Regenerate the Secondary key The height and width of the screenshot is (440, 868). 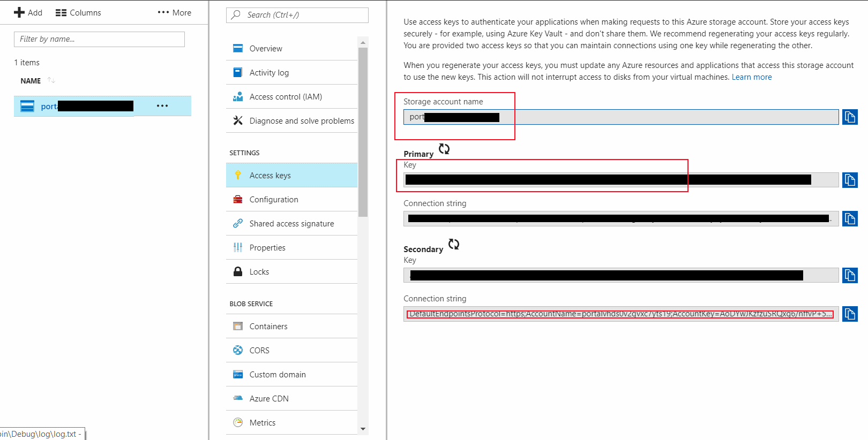(454, 244)
